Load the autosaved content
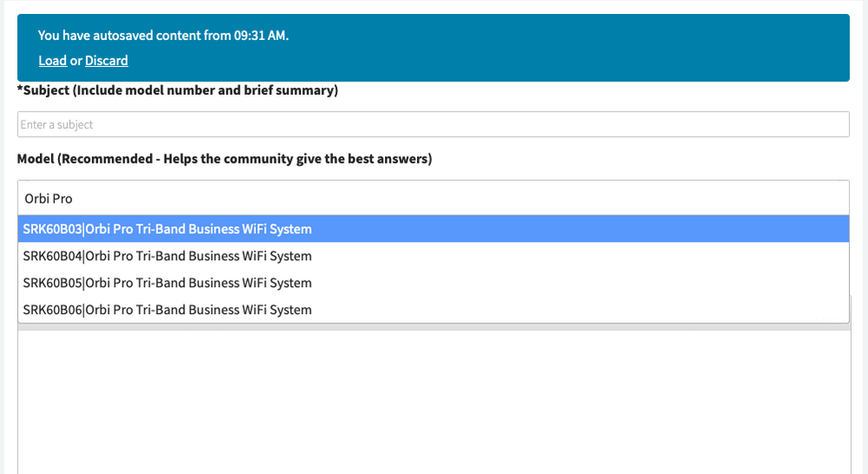The image size is (868, 474). coord(53,60)
